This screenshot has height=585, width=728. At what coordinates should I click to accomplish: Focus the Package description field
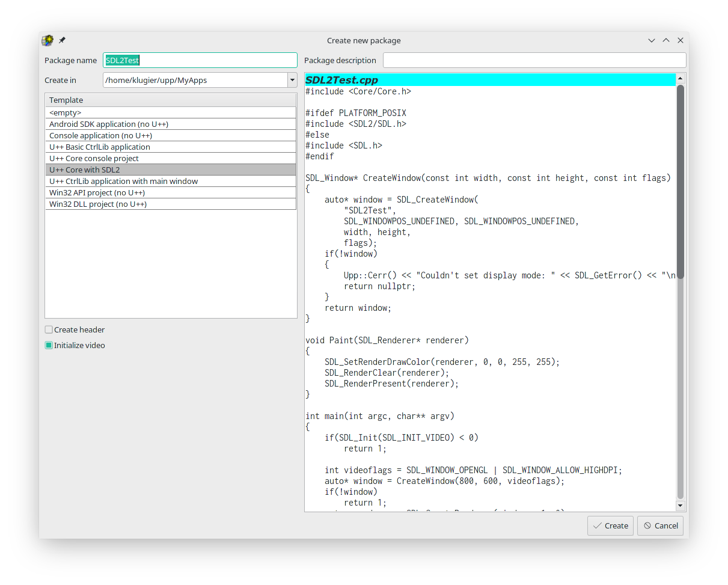(534, 60)
